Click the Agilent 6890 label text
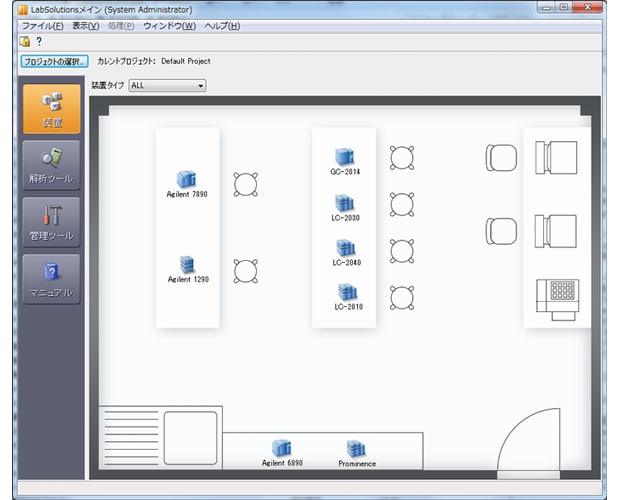Viewport: 619px width, 500px height. [282, 463]
